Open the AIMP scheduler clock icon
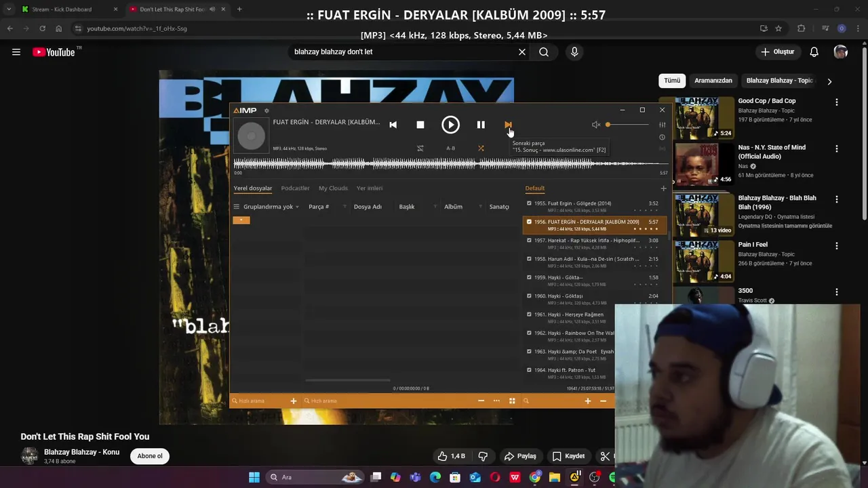Image resolution: width=868 pixels, height=488 pixels. click(663, 137)
